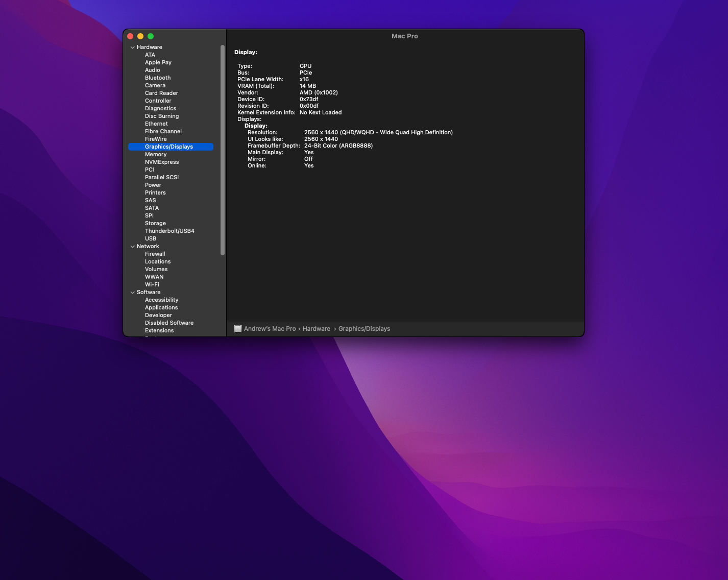Select Developer in the sidebar
This screenshot has height=580, width=728.
[158, 316]
